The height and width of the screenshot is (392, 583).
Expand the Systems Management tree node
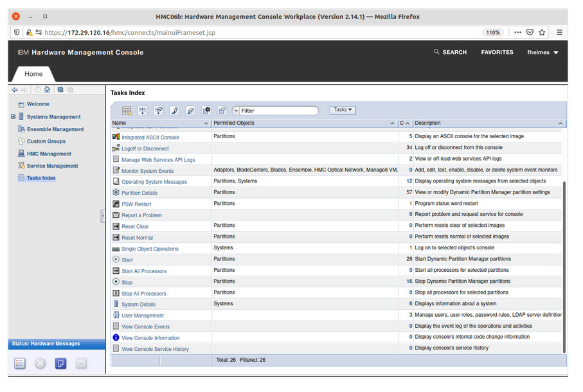click(13, 117)
